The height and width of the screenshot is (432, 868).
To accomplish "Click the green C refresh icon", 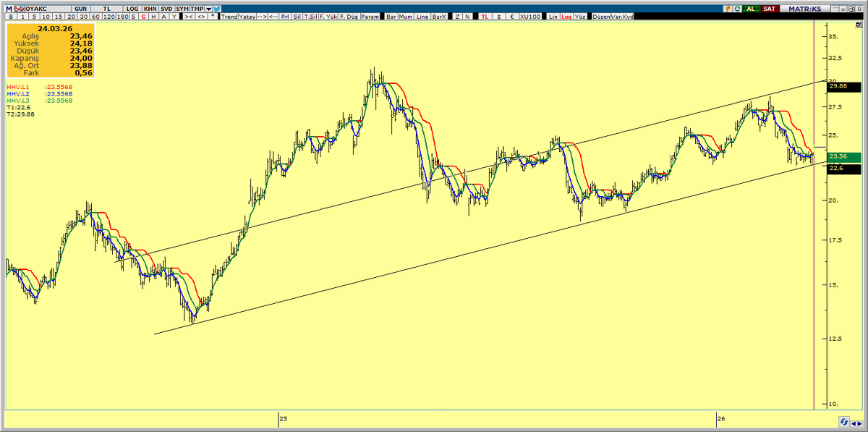I will point(737,8).
